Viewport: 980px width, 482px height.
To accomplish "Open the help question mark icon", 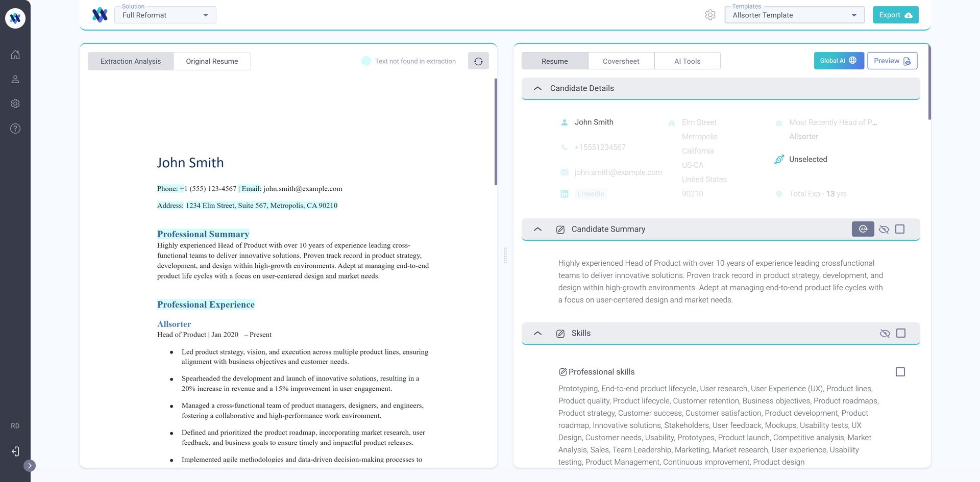I will tap(15, 129).
